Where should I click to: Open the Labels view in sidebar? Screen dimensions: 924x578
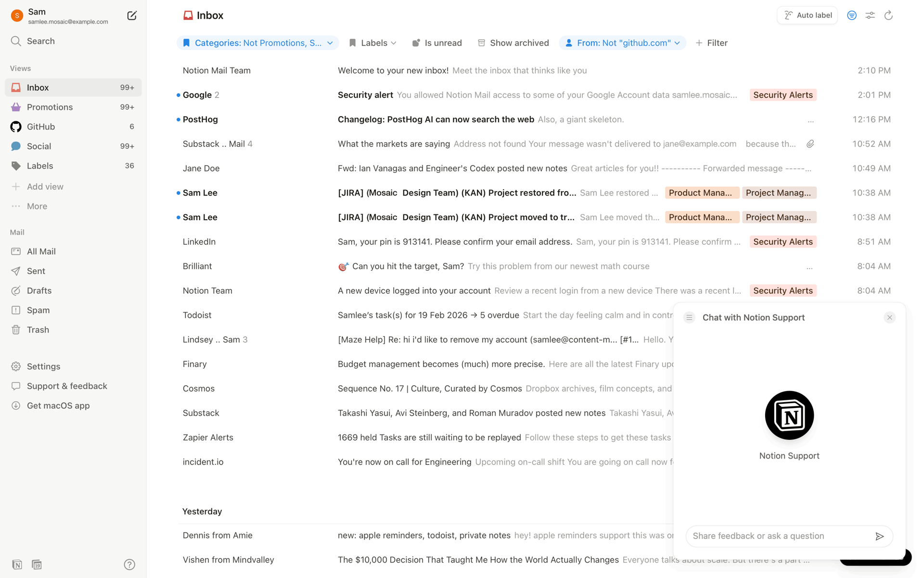click(73, 166)
